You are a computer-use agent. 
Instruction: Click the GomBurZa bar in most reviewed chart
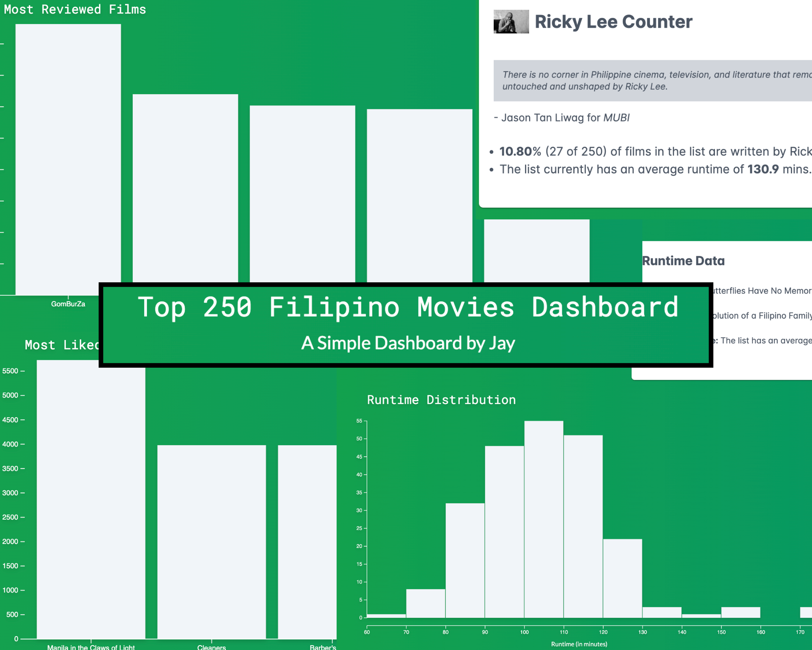click(68, 166)
